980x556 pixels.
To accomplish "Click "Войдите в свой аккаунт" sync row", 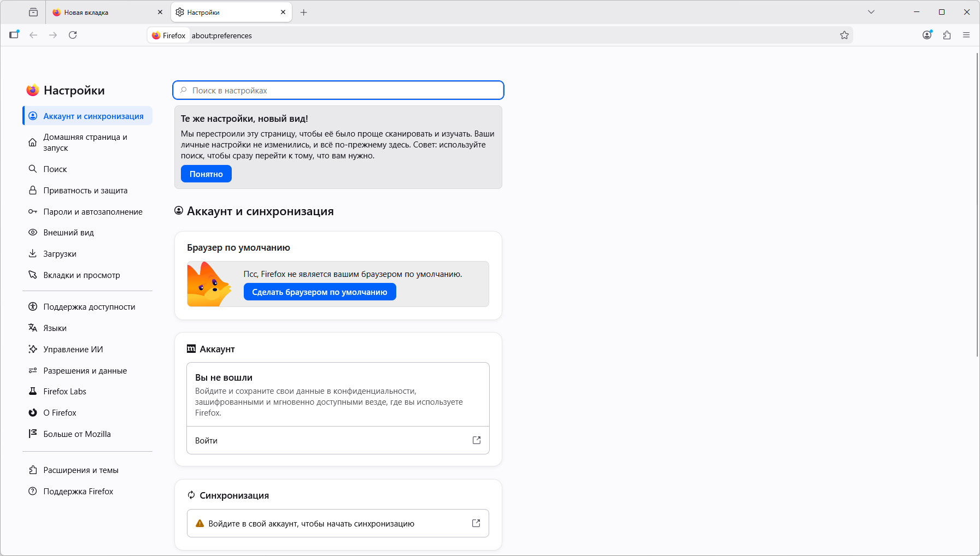I will 338,523.
